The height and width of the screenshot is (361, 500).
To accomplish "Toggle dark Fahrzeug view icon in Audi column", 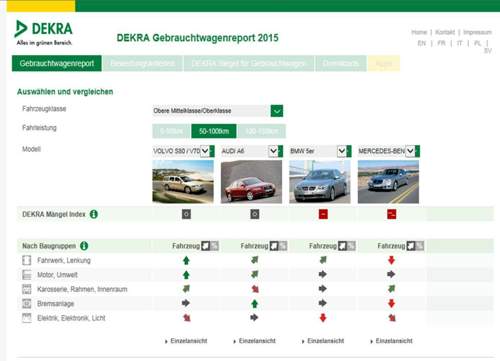I will pyautogui.click(x=274, y=246).
